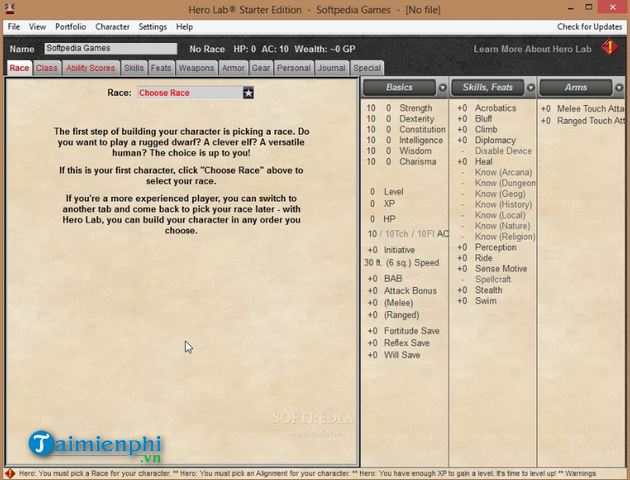The width and height of the screenshot is (630, 480).
Task: Open the Choose Race selector
Action: point(189,93)
